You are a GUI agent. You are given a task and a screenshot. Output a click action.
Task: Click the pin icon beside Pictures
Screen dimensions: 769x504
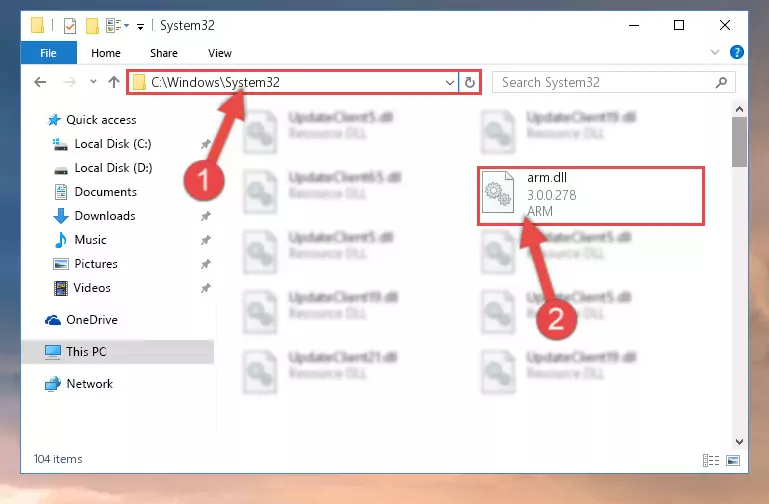pos(205,264)
